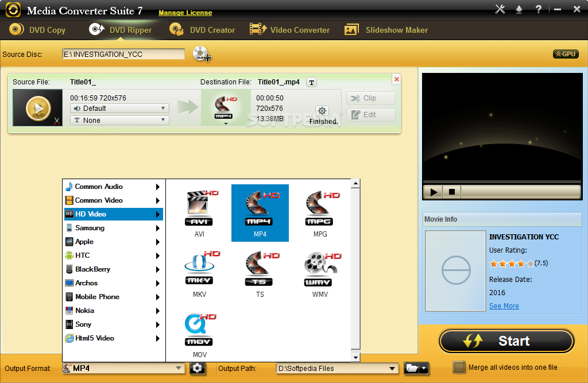This screenshot has width=588, height=383.
Task: Switch to Slideshow Maker tab
Action: coord(386,30)
